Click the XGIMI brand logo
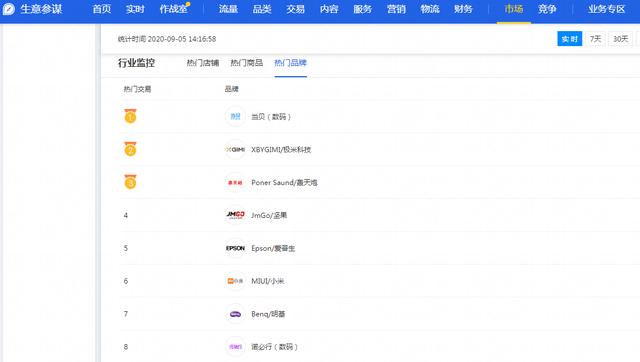640x362 pixels. (235, 149)
